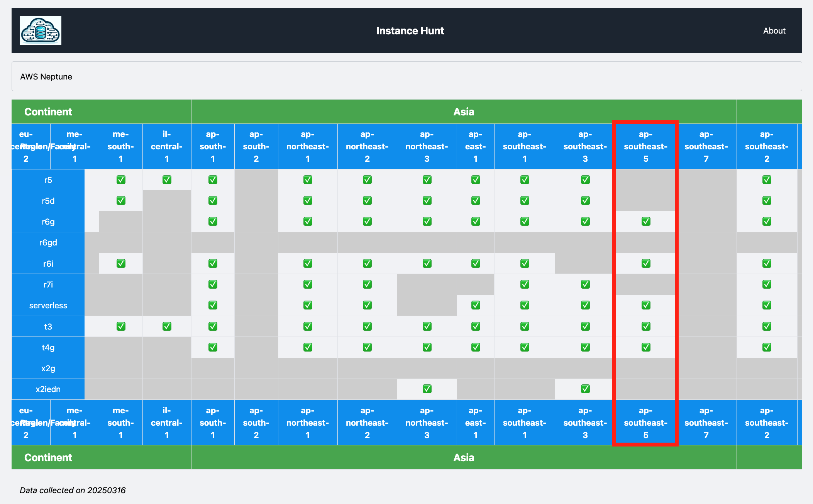Click r5 checkmark under me-south-1
The height and width of the screenshot is (504, 813).
[121, 180]
